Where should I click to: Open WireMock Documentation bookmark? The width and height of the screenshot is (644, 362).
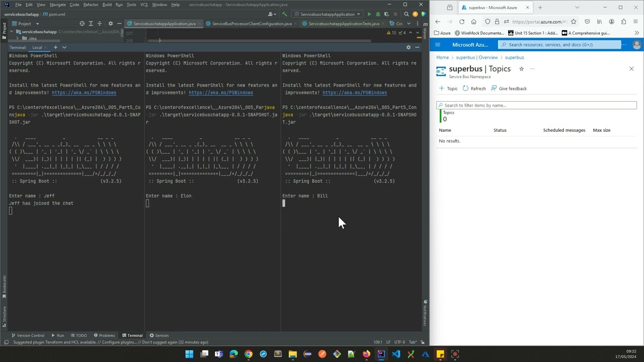click(x=479, y=33)
